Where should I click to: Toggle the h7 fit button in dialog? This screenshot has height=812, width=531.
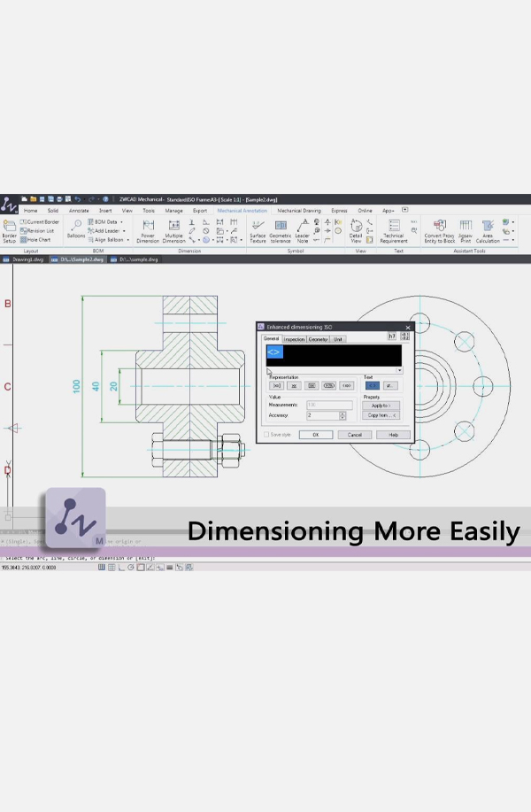[x=392, y=336]
